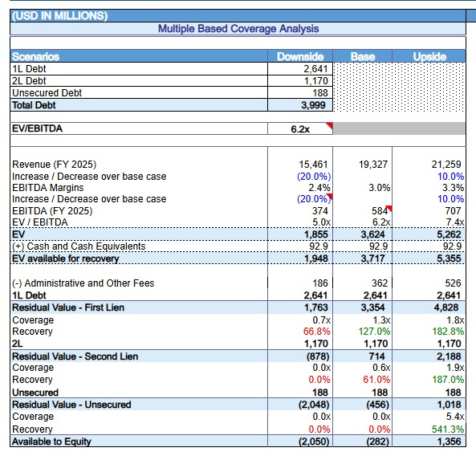Screen dimensions: 476x460
Task: Click the Upside column header
Action: coord(429,56)
